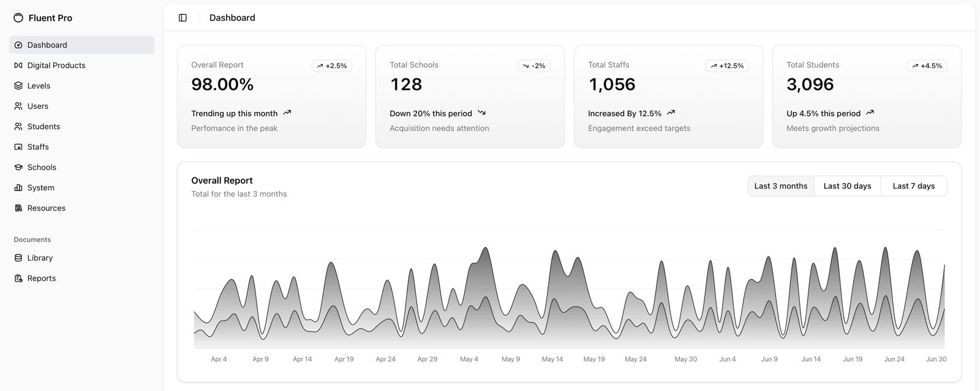The width and height of the screenshot is (980, 391).
Task: Switch chart to Last 7 days
Action: (914, 186)
